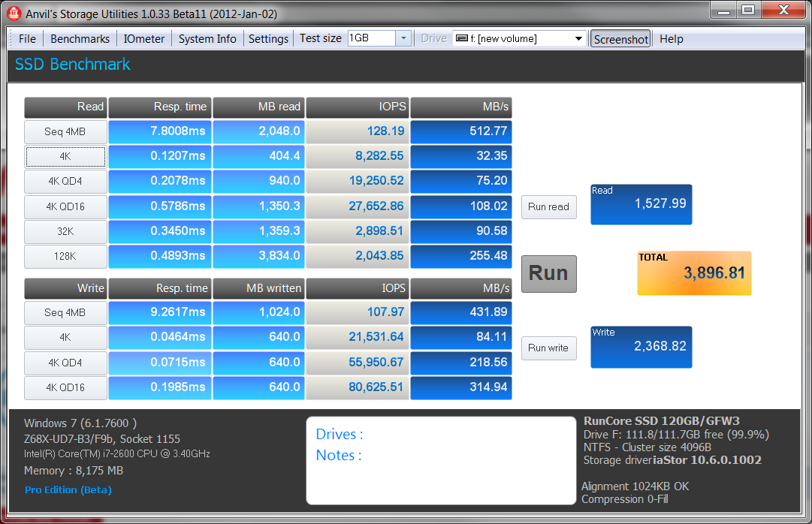The image size is (812, 524).
Task: Open the Benchmarks menu
Action: (80, 39)
